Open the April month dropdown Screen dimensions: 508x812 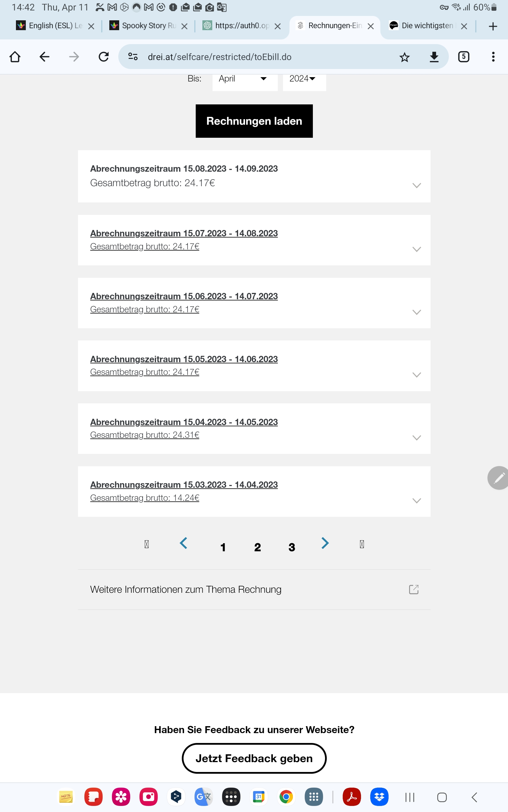coord(245,79)
